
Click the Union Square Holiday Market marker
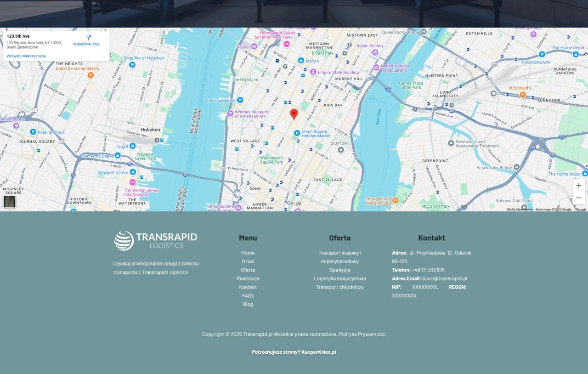point(297,133)
